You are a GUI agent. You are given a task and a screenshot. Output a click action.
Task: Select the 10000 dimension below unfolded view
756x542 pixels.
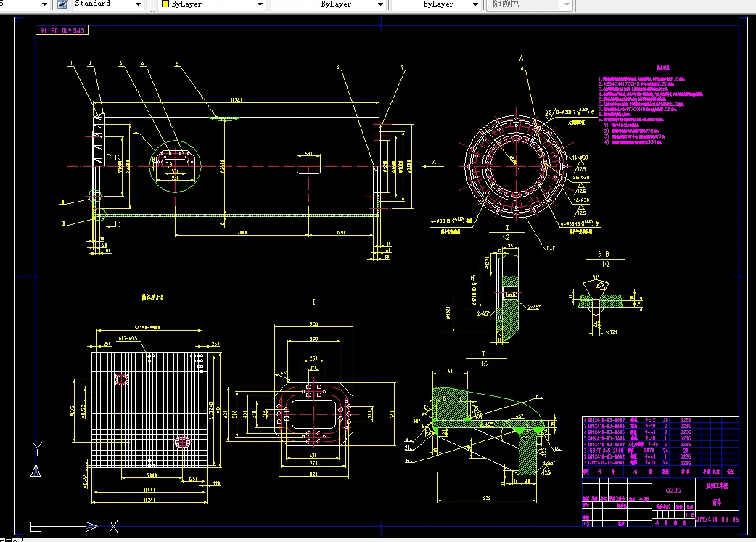tap(149, 490)
